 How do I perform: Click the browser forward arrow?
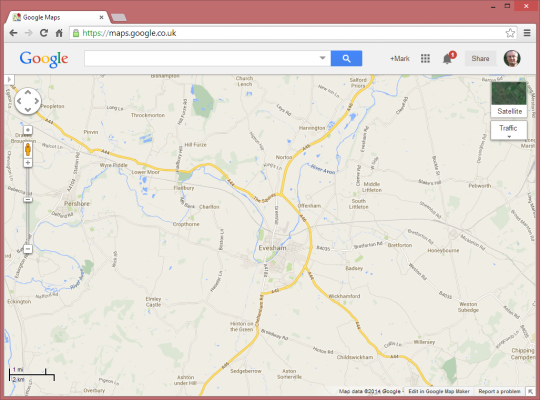tap(29, 33)
